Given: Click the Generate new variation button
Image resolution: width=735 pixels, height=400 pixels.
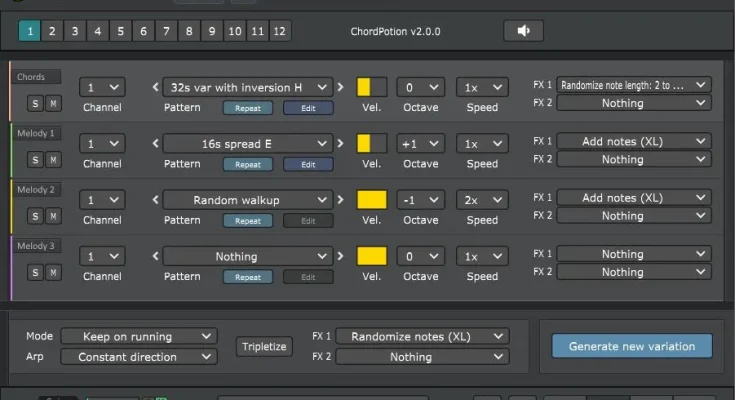Looking at the screenshot, I should click(x=632, y=346).
